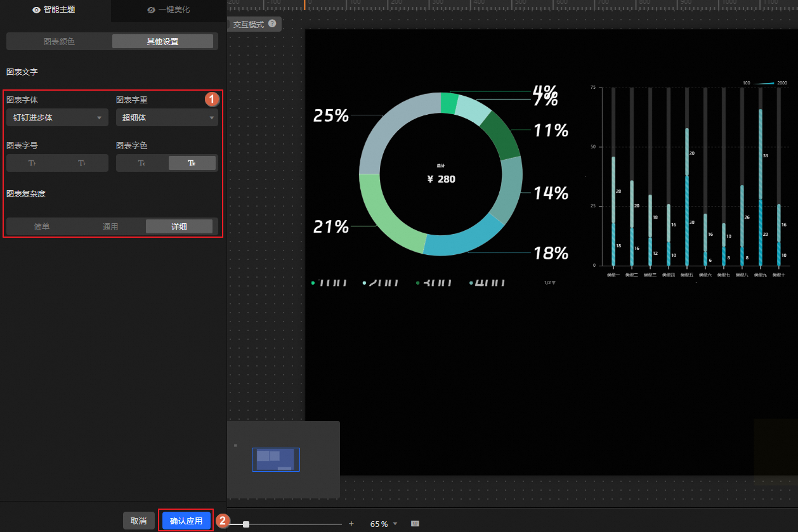Click the ¥ 280 total in donut center
This screenshot has height=532, width=798.
(442, 179)
